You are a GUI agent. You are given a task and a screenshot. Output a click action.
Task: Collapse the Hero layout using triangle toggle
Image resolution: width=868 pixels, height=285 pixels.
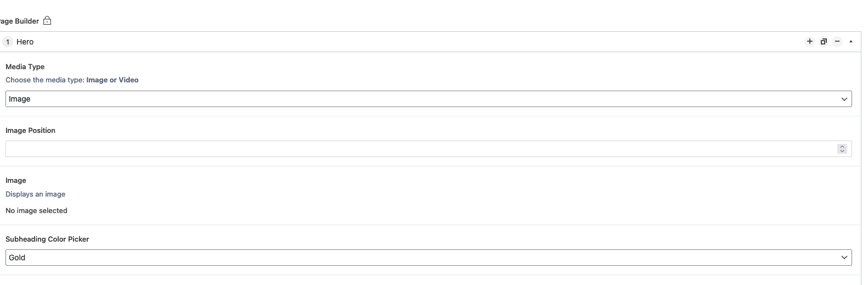pos(851,42)
